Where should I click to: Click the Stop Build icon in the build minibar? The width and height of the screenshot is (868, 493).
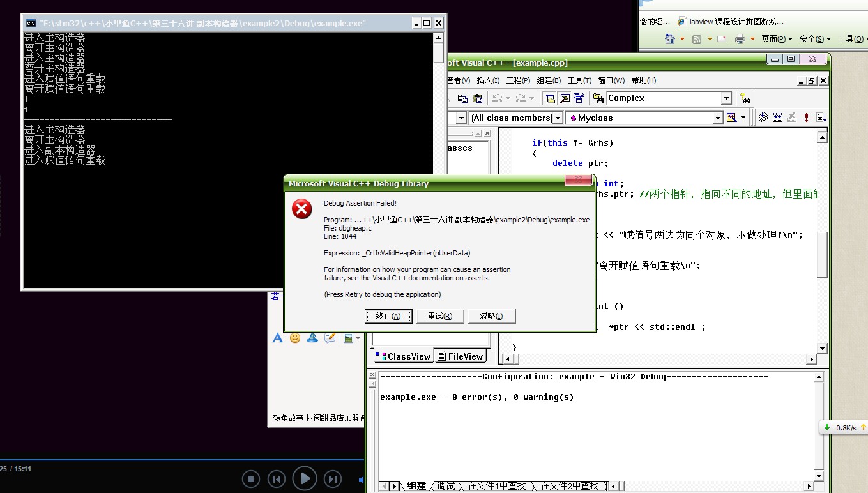click(x=792, y=118)
